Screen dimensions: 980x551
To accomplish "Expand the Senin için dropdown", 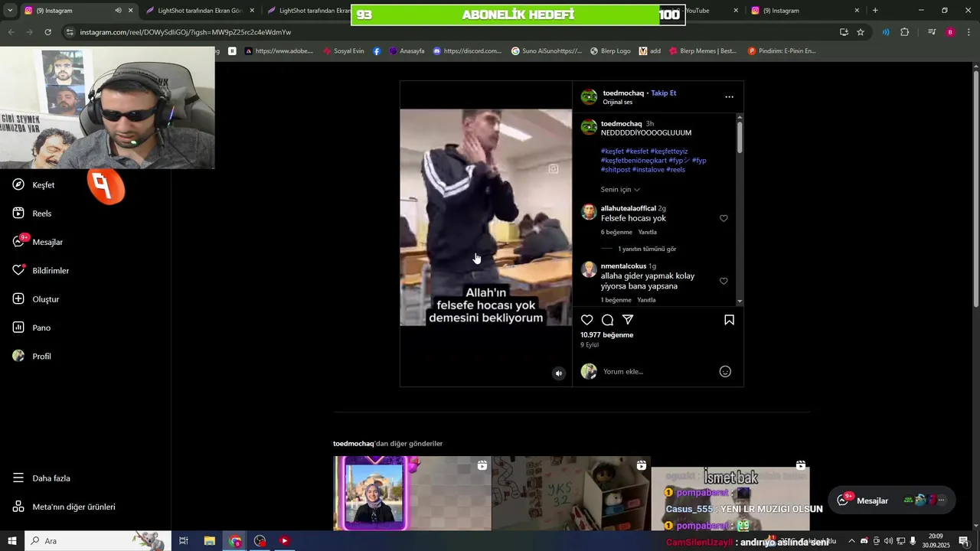I will (x=620, y=190).
